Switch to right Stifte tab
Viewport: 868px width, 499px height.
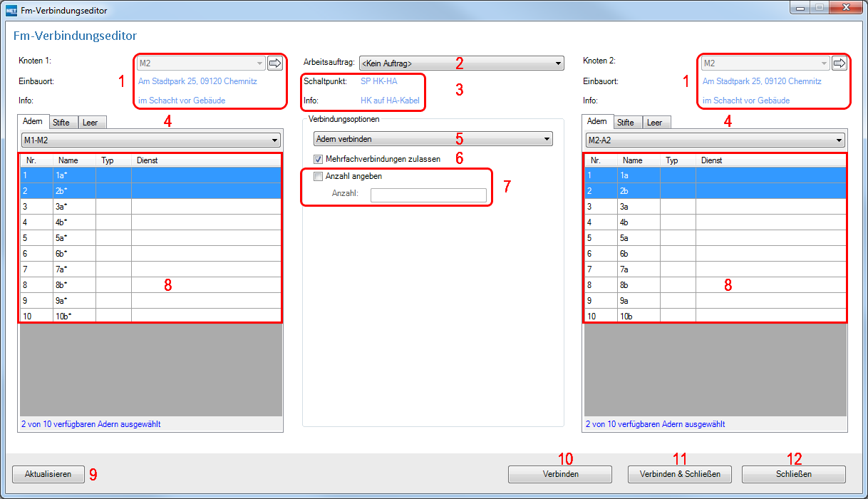(628, 123)
